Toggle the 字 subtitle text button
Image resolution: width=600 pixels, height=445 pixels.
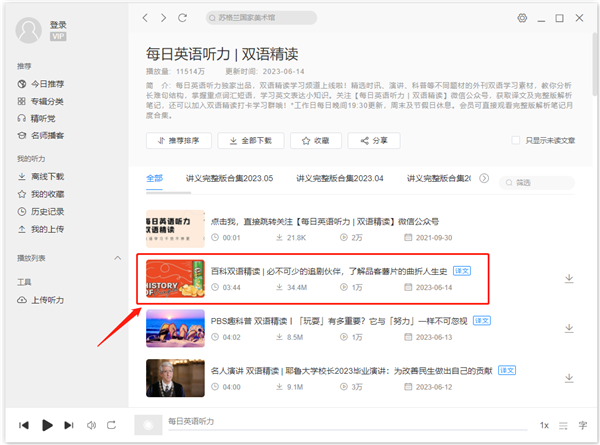(583, 425)
